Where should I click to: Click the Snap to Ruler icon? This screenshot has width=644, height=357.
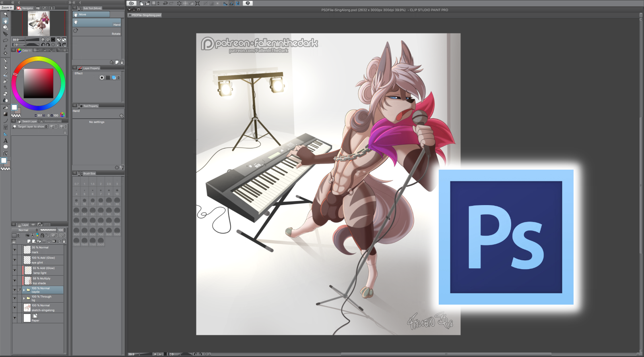tap(225, 3)
